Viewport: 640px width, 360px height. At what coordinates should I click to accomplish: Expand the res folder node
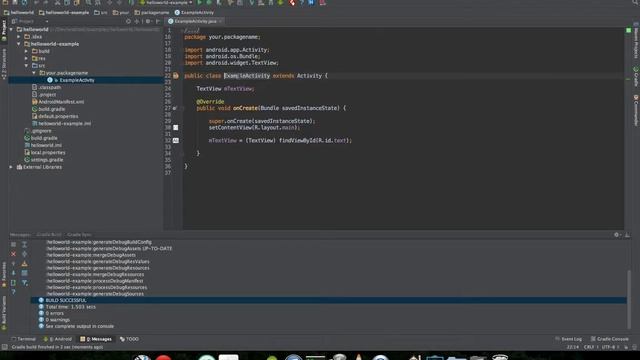pyautogui.click(x=27, y=58)
